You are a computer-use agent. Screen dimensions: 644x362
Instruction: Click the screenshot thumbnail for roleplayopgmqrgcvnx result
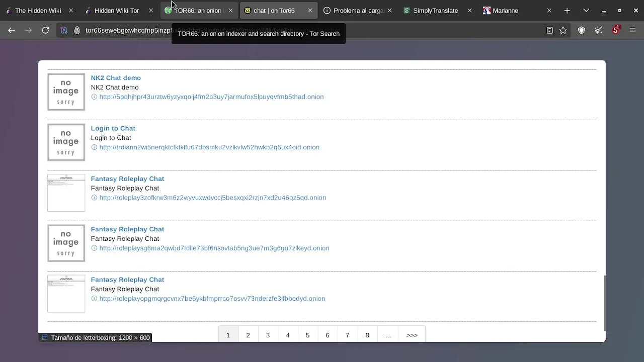click(66, 294)
